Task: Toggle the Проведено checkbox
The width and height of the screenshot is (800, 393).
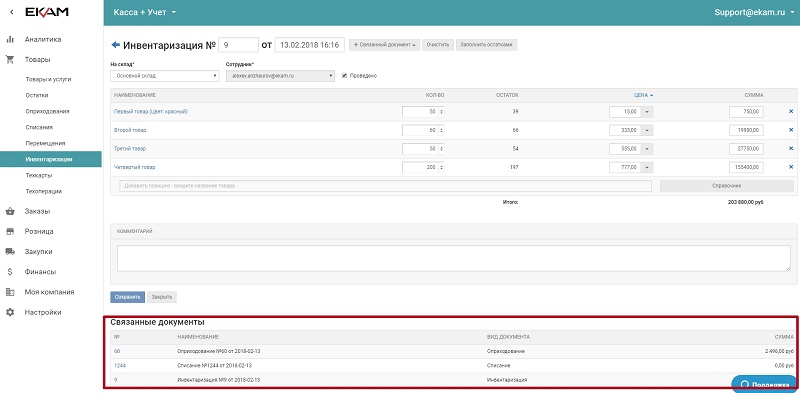Action: (344, 76)
